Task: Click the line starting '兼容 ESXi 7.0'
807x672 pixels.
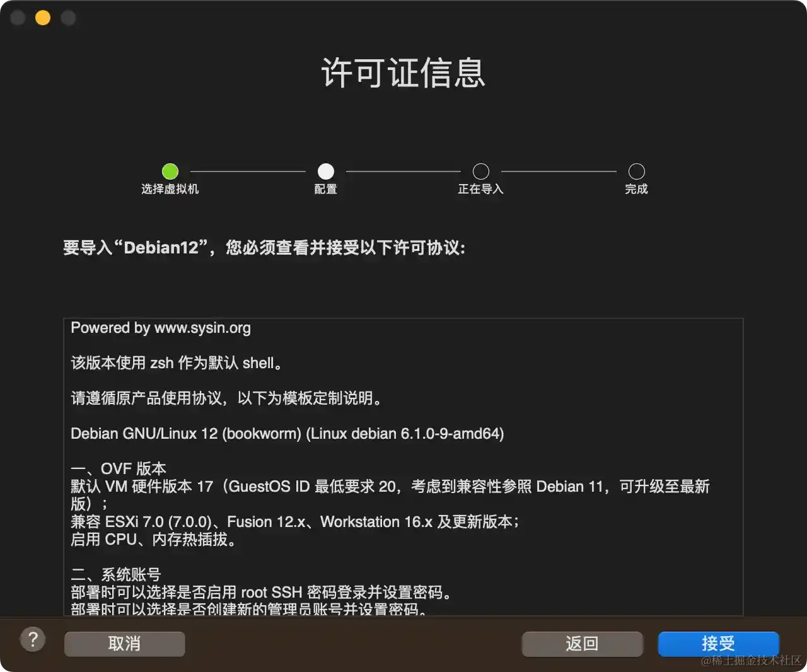Action: tap(295, 522)
